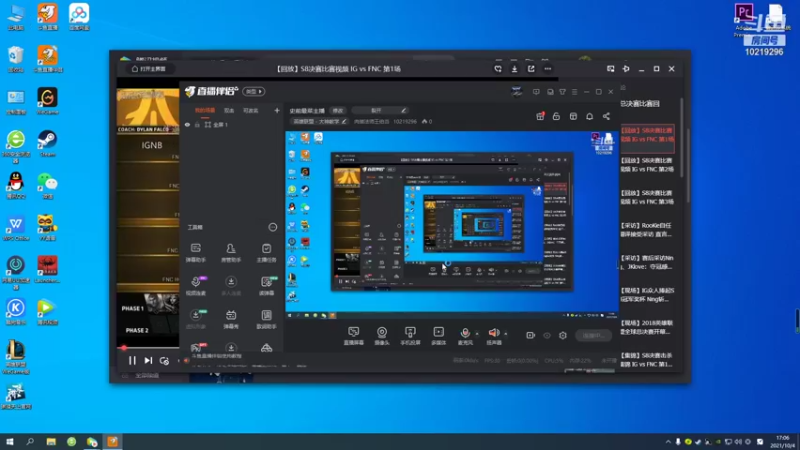Screen dimensions: 800x450
Task: Open the 主播任务 tool in the toolbox
Action: tap(266, 252)
